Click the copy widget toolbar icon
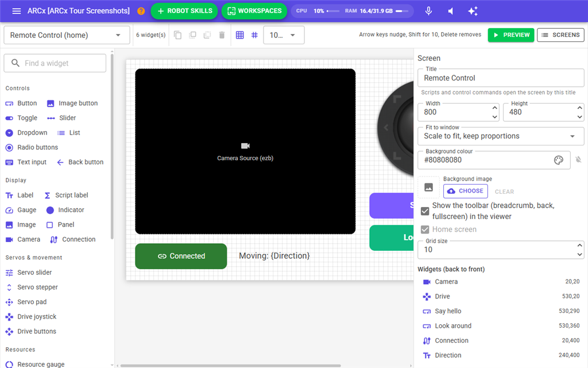Image resolution: width=588 pixels, height=368 pixels. (178, 35)
